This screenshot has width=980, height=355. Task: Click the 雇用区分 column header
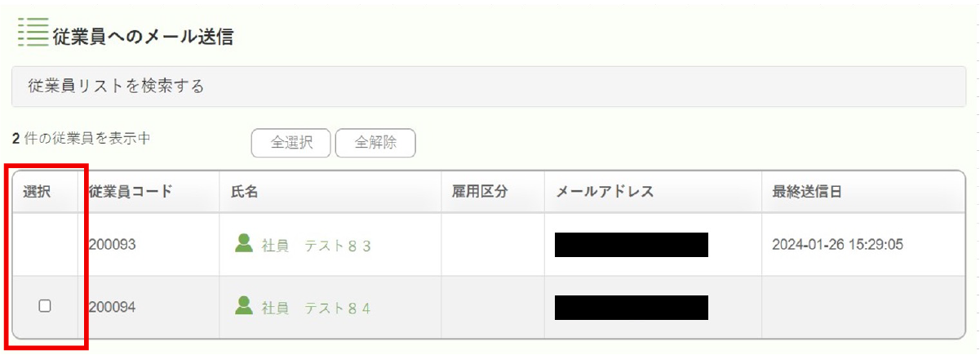click(x=480, y=192)
